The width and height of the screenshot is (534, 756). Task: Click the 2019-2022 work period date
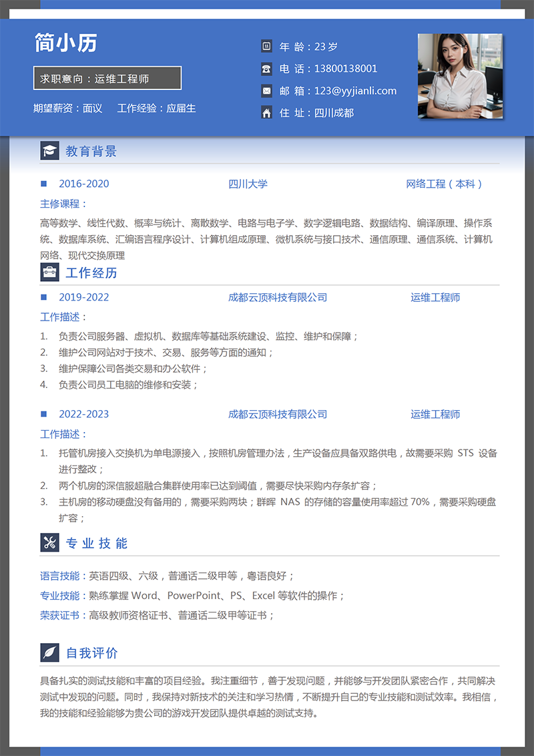click(83, 297)
